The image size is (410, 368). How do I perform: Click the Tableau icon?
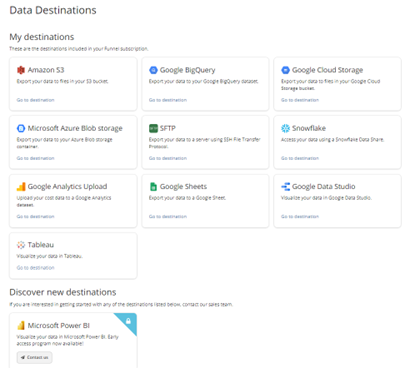[x=21, y=245]
